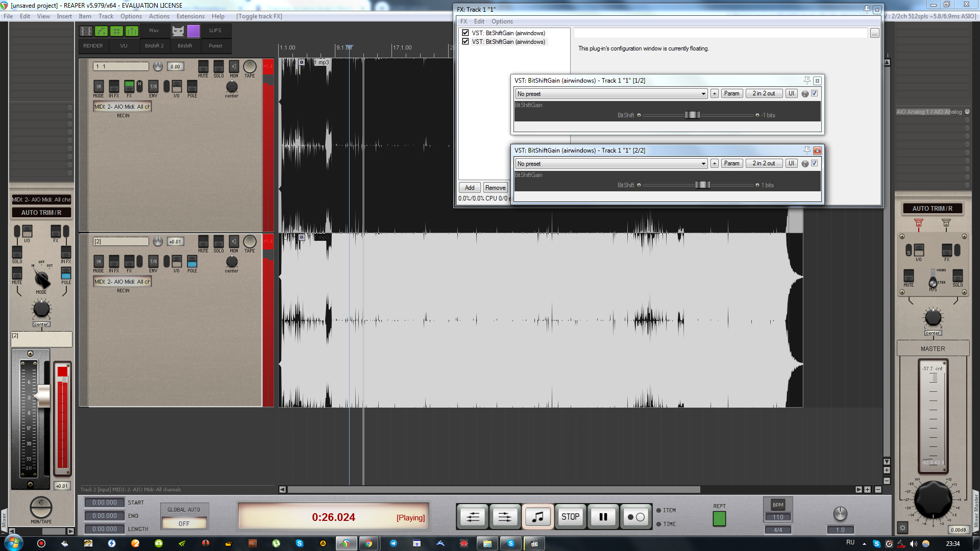Click the horizontal arrange scrollbar

(494, 490)
